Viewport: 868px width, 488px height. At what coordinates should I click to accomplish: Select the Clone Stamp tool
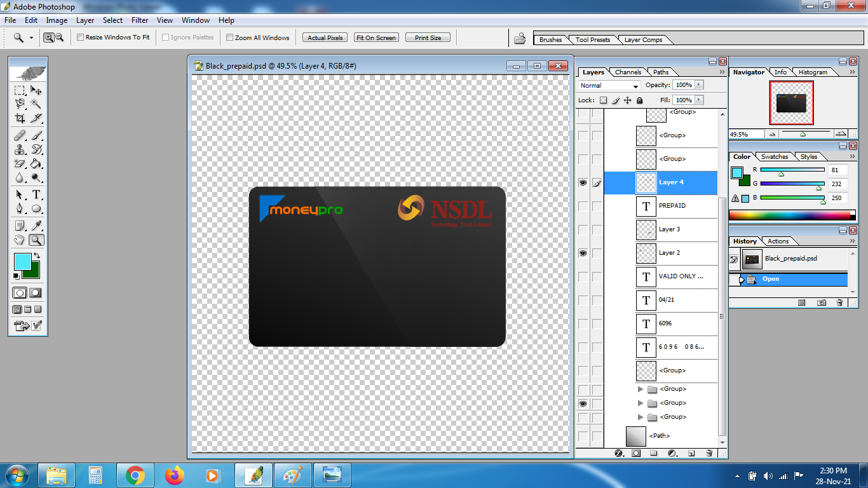20,149
